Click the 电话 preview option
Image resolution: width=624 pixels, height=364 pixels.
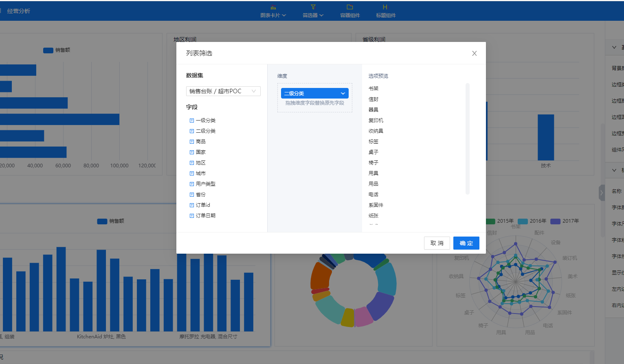tap(374, 194)
